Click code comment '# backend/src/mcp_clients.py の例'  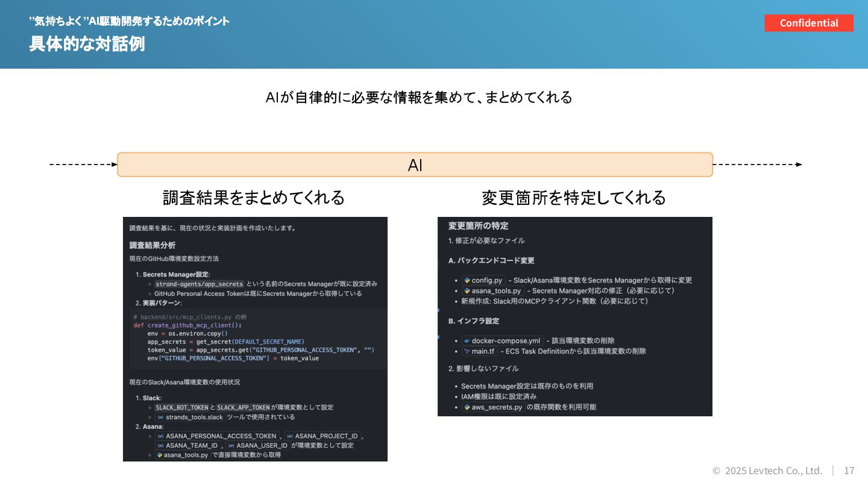coord(190,317)
